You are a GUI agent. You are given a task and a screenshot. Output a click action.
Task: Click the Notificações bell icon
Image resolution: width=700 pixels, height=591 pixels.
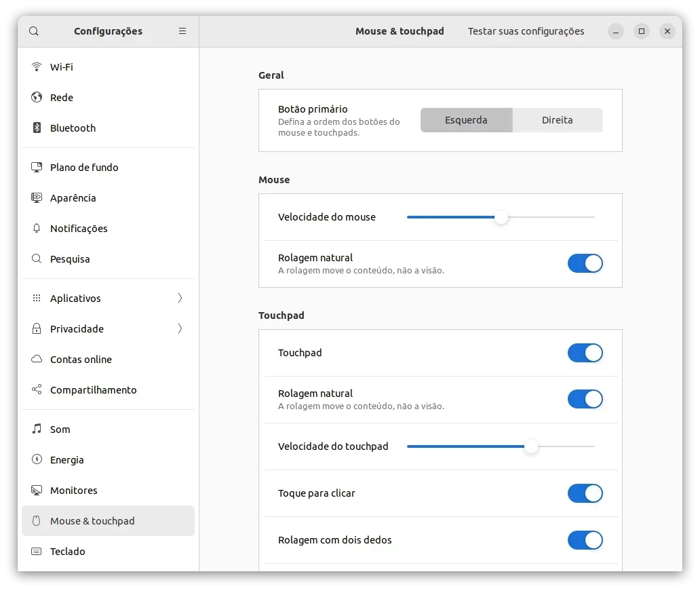pyautogui.click(x=37, y=228)
